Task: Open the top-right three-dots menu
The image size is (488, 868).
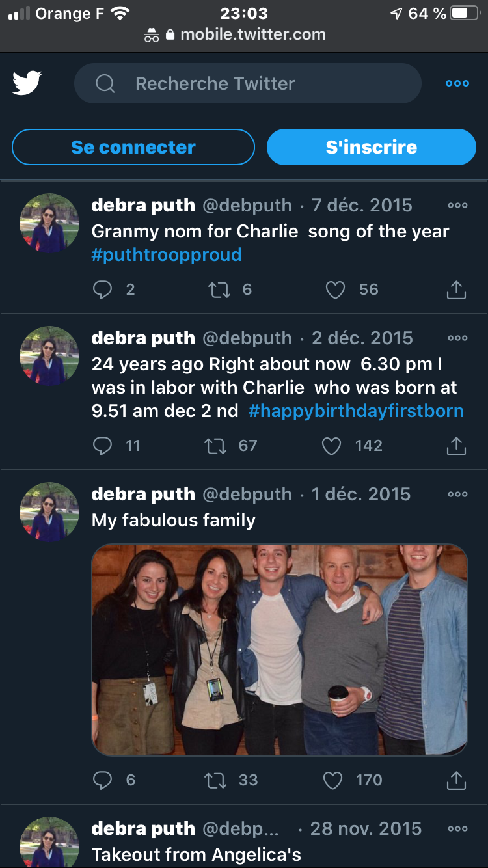Action: click(x=457, y=83)
